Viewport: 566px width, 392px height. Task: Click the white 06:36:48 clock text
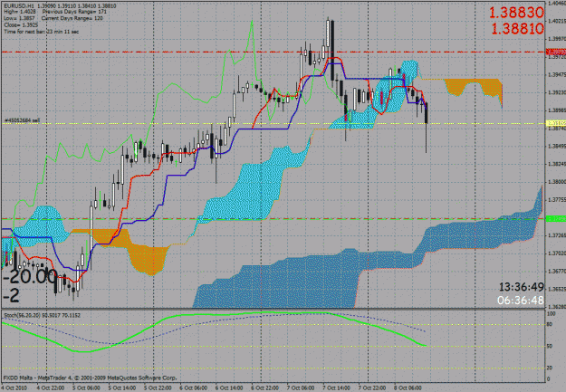[x=520, y=301]
